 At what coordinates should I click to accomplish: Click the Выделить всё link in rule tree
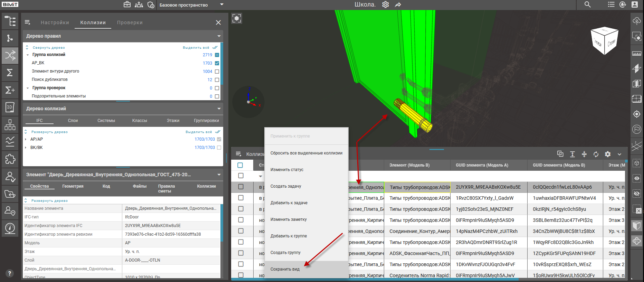[196, 48]
